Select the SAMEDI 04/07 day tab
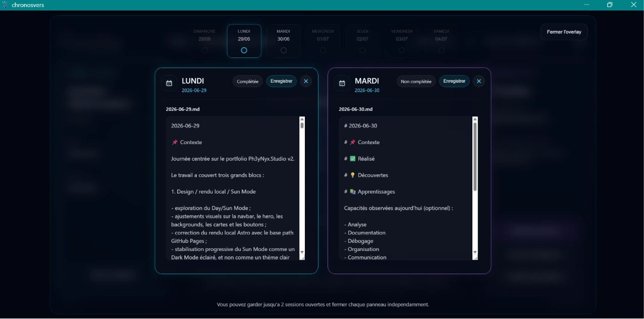Image resolution: width=644 pixels, height=319 pixels. [441, 41]
